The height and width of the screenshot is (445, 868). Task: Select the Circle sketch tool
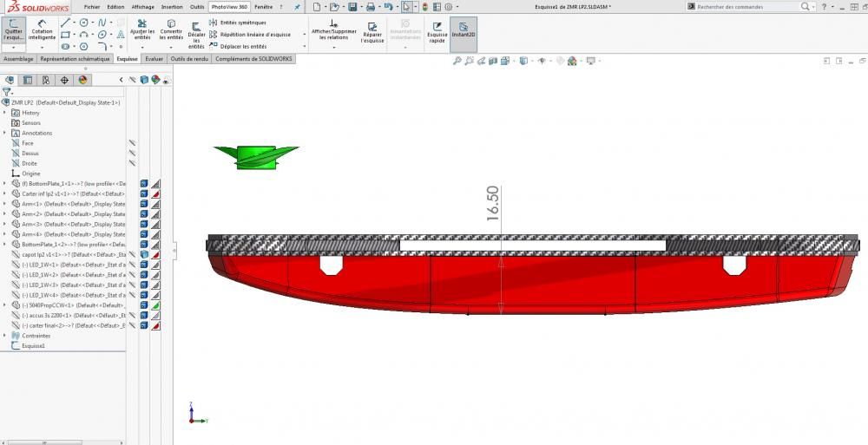click(83, 23)
